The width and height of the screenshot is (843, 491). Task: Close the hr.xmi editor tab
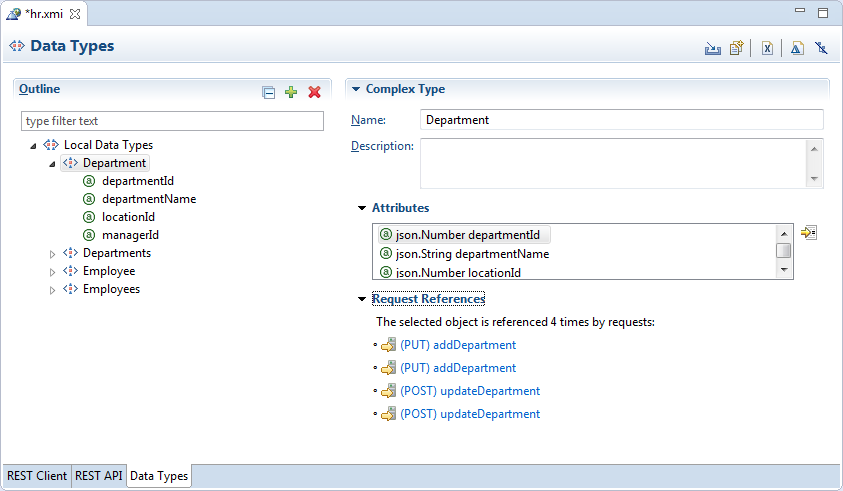coord(75,14)
